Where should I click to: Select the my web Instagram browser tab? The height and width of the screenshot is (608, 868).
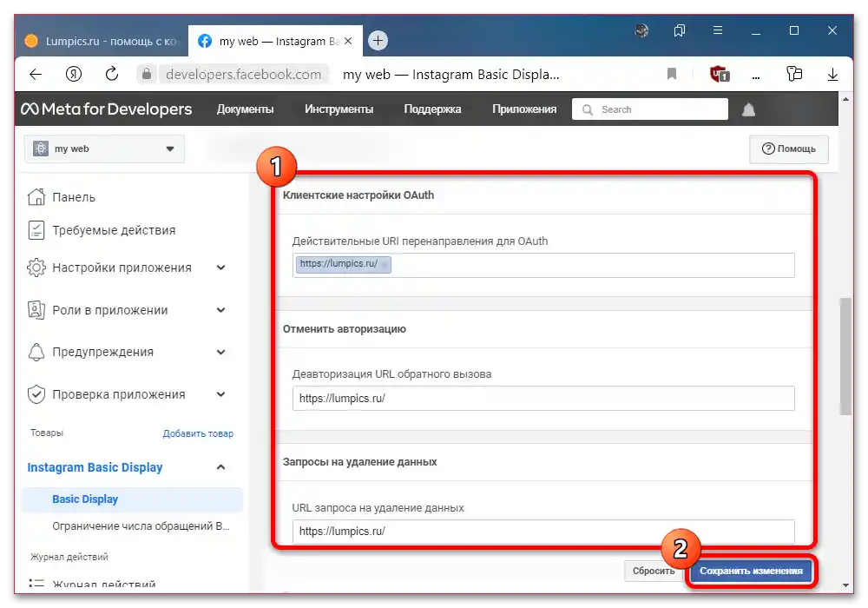pos(275,41)
